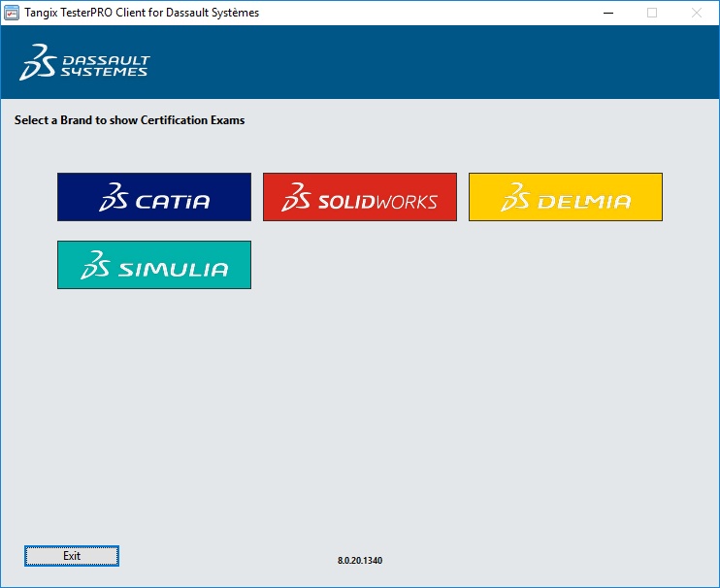The image size is (720, 588).
Task: Click the Exit button
Action: [72, 556]
